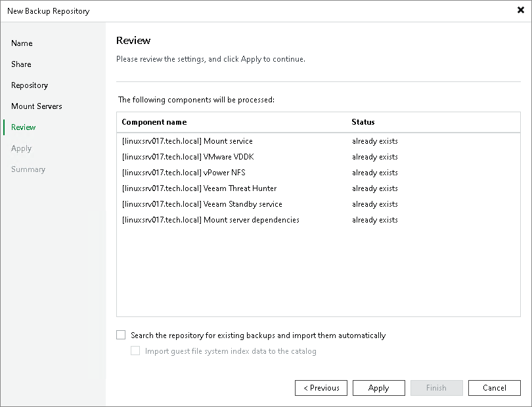This screenshot has height=407, width=532.
Task: Select the Mount service component row
Action: coord(319,141)
